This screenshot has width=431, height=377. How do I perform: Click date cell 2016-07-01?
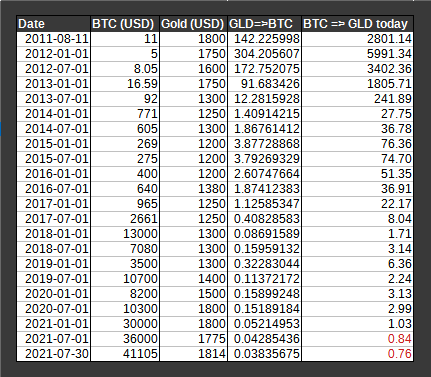53,189
